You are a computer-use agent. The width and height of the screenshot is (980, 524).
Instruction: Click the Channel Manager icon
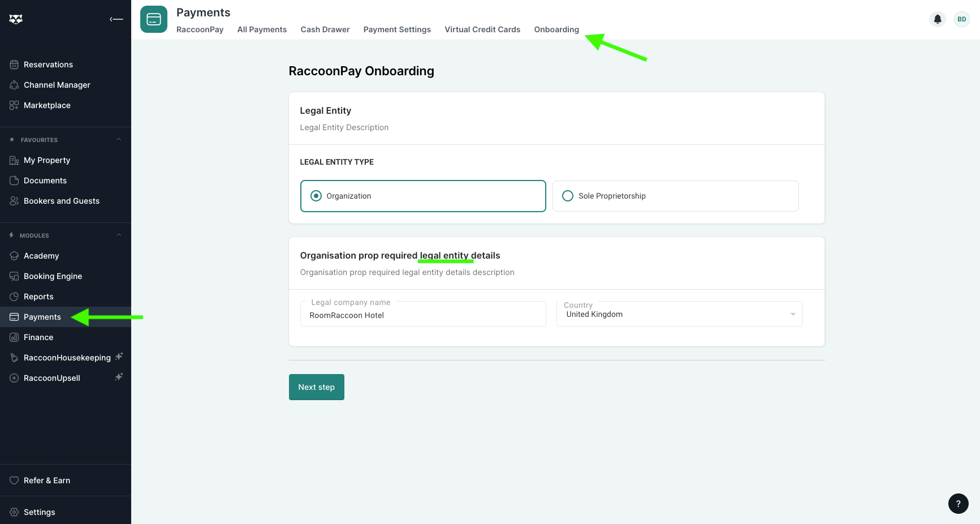tap(14, 85)
